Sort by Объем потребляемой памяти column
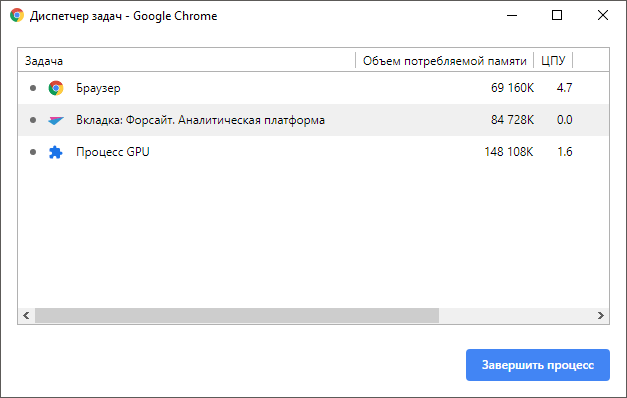 click(x=444, y=60)
